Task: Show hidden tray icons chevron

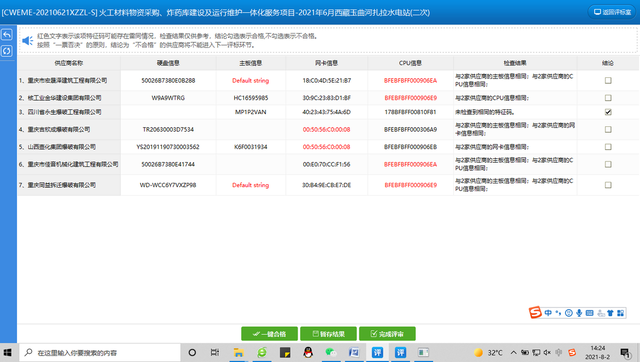Action: coord(513,353)
